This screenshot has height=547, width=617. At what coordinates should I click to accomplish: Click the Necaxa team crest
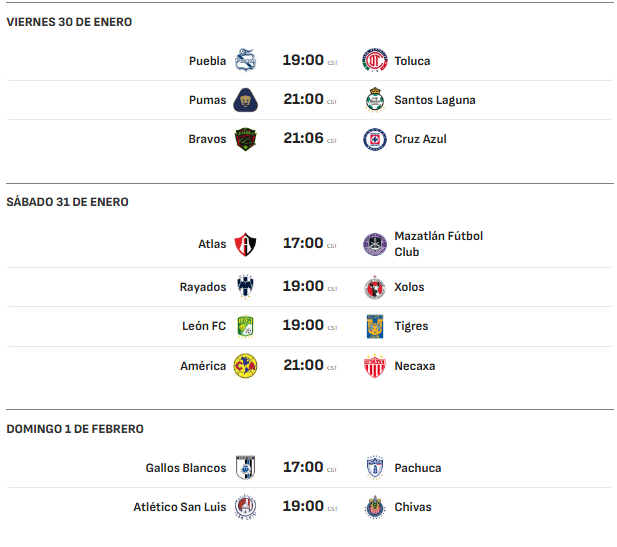pyautogui.click(x=374, y=366)
